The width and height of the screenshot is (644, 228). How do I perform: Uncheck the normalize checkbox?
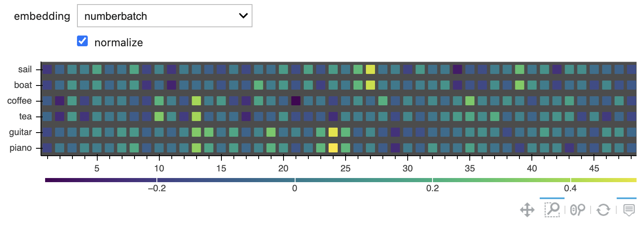pyautogui.click(x=82, y=41)
